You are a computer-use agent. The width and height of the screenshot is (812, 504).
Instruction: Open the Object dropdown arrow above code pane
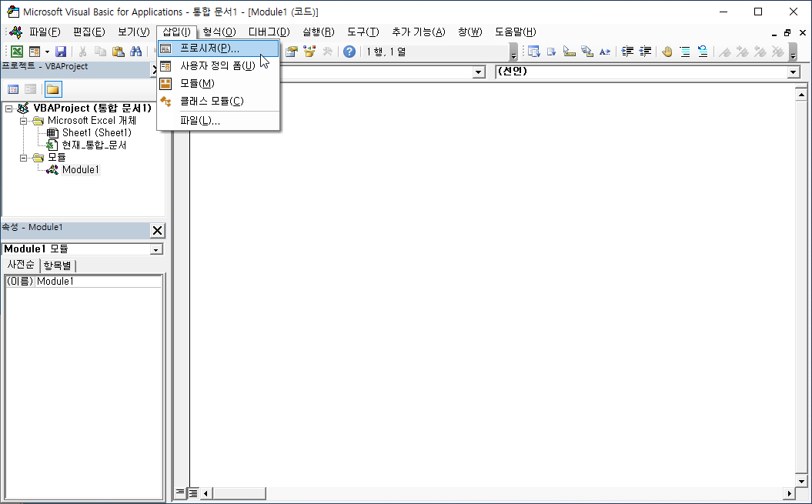pos(479,72)
